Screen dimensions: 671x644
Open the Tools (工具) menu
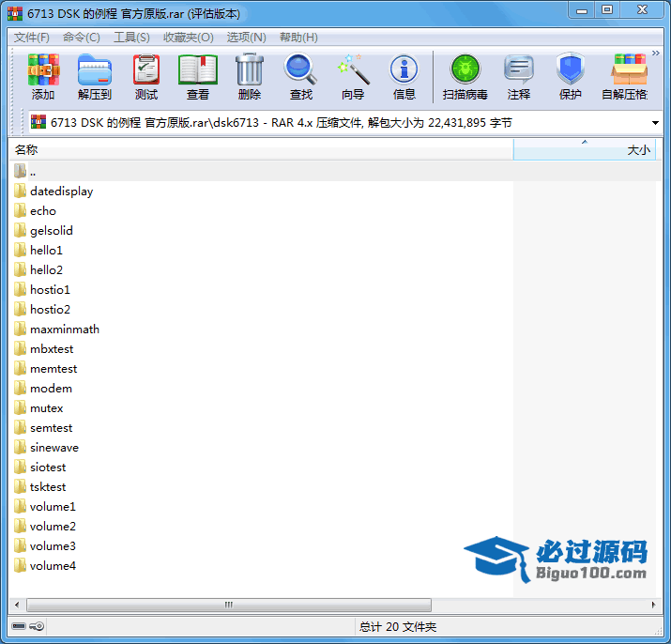click(x=131, y=38)
